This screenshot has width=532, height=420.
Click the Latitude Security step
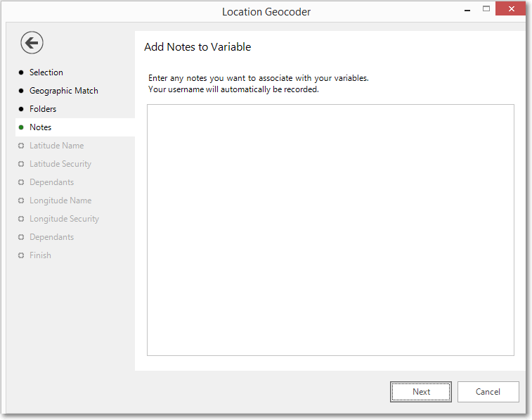[x=60, y=164]
